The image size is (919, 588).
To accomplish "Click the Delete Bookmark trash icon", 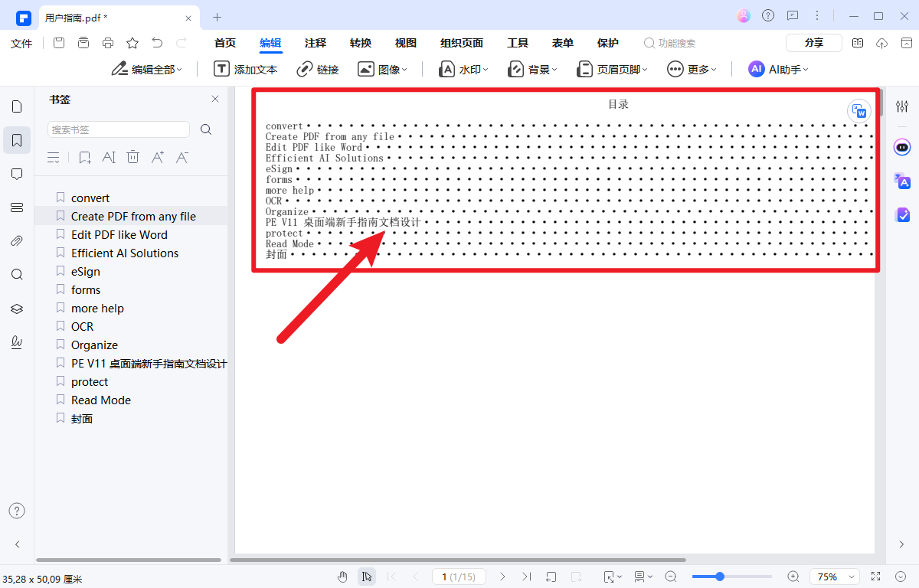I will coord(132,157).
